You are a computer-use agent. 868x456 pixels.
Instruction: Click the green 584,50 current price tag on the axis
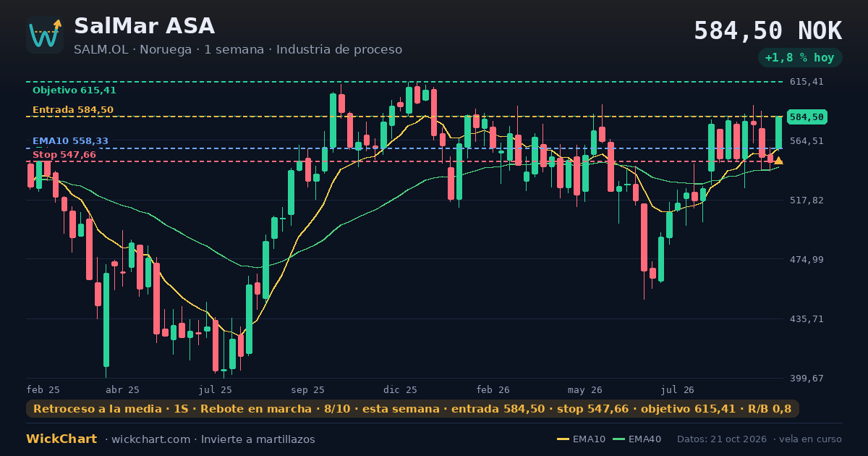pyautogui.click(x=807, y=117)
